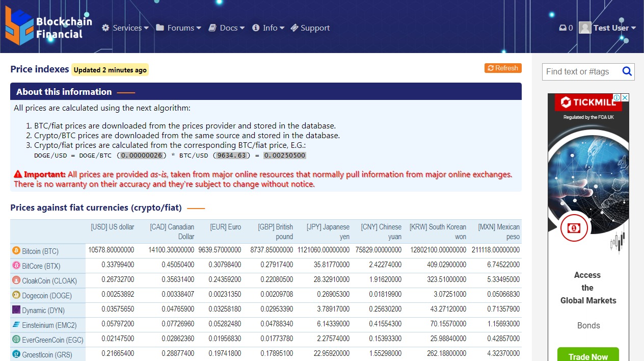Click the Blockchain Financial logo
Viewport: 644px width, 361px height.
click(49, 27)
